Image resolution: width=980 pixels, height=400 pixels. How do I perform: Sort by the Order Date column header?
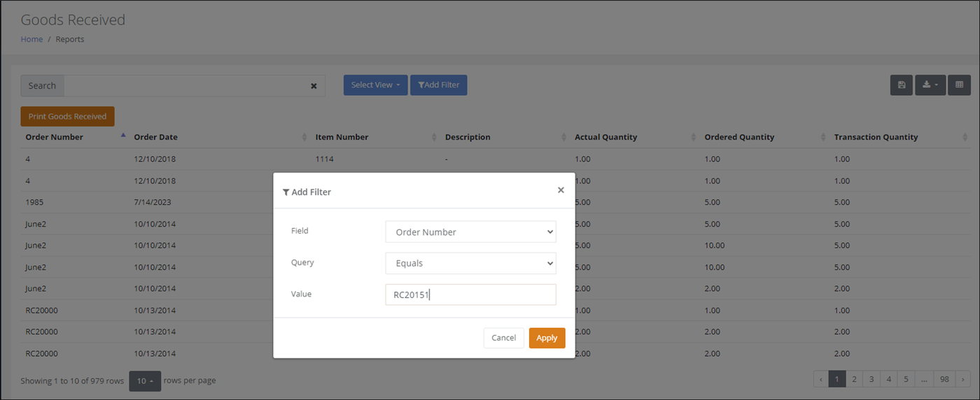coord(220,137)
